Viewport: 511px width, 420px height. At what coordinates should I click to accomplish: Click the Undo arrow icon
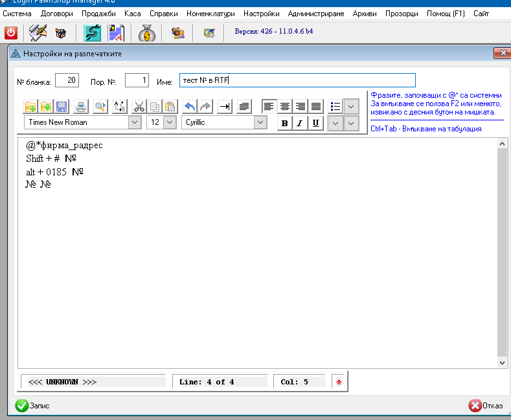[189, 107]
